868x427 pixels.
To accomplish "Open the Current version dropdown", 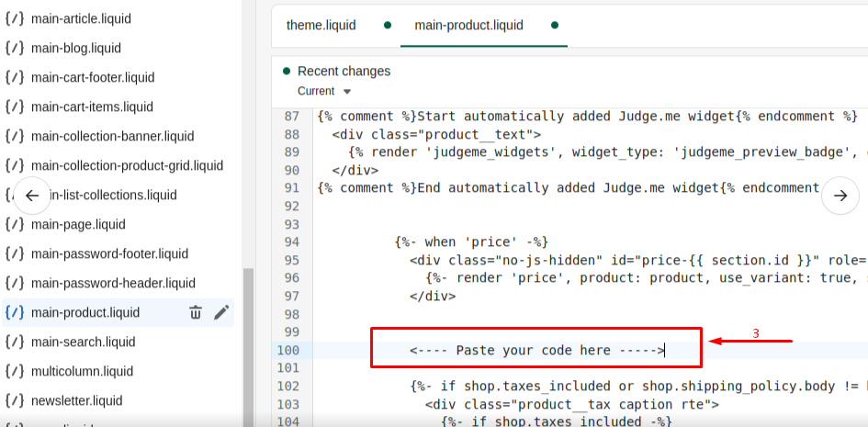I will pos(324,91).
